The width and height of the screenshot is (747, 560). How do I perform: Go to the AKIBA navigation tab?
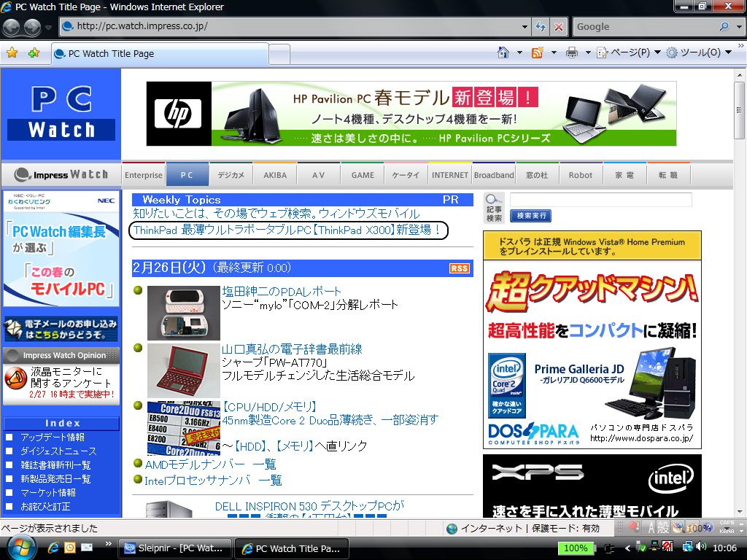(275, 175)
